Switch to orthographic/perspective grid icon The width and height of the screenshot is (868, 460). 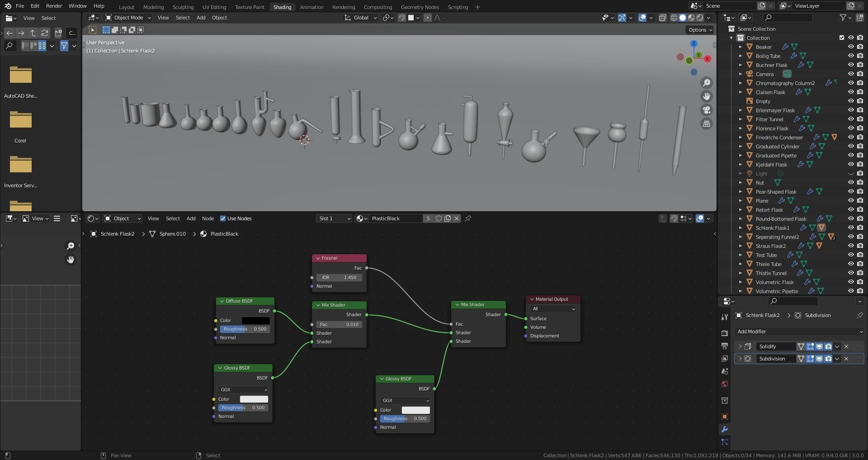(x=706, y=123)
